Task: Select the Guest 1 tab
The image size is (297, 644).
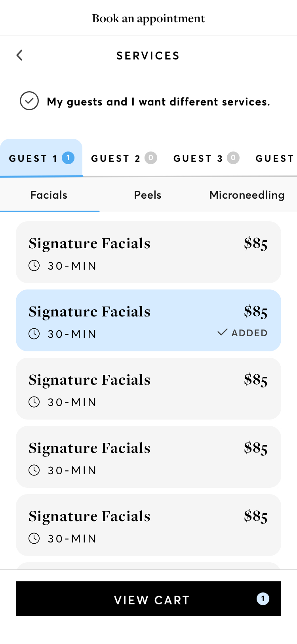Action: pos(41,158)
